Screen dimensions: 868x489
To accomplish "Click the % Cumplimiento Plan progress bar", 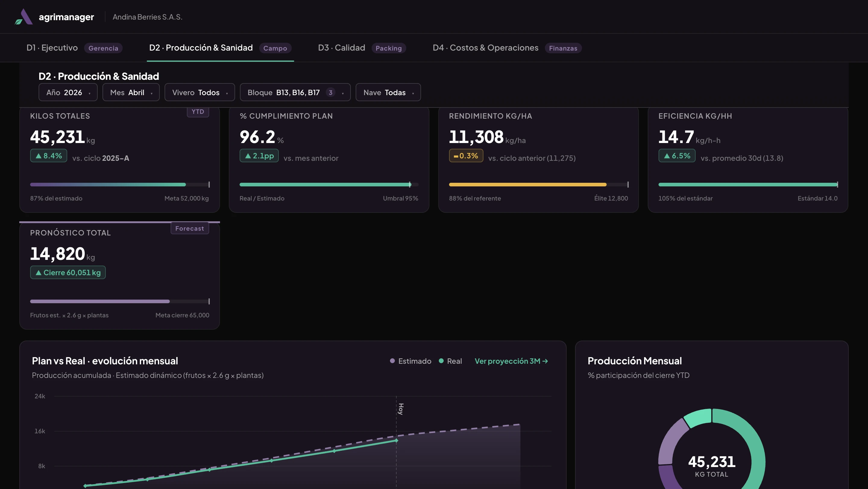I will tap(329, 184).
